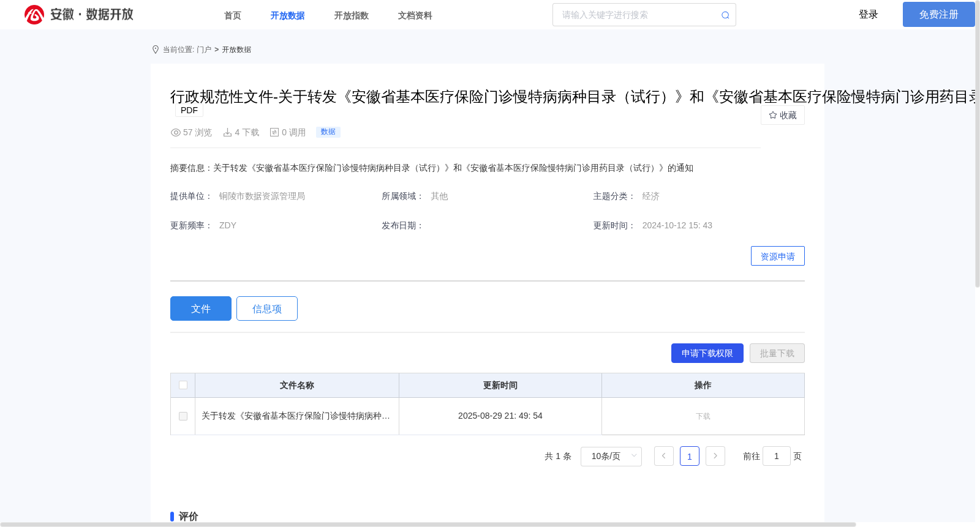Open 开放数据 in the top navigation
The height and width of the screenshot is (527, 980).
pyautogui.click(x=287, y=15)
